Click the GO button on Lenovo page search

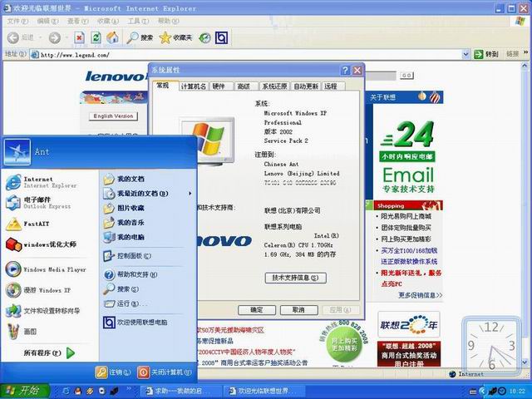point(406,76)
